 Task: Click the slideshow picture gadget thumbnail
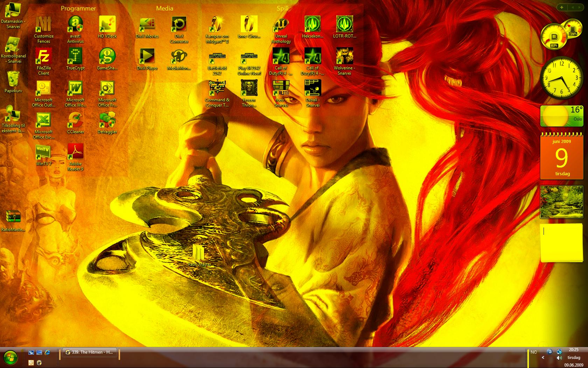pos(561,202)
